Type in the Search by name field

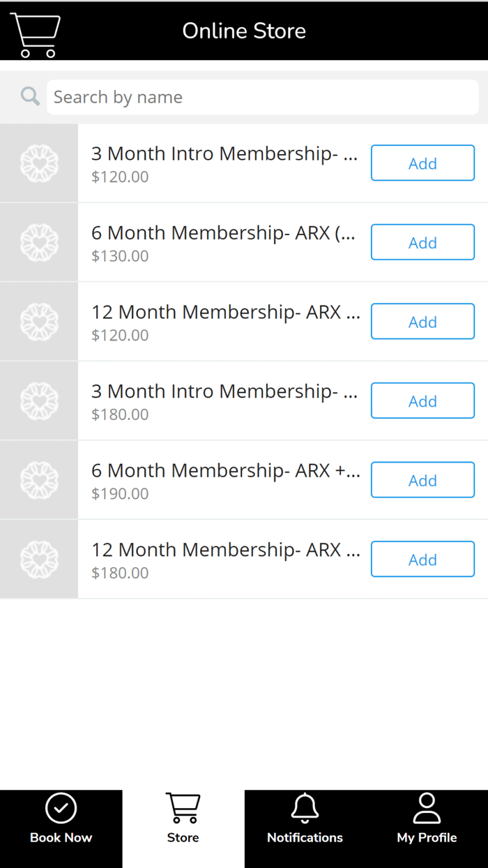pyautogui.click(x=262, y=97)
